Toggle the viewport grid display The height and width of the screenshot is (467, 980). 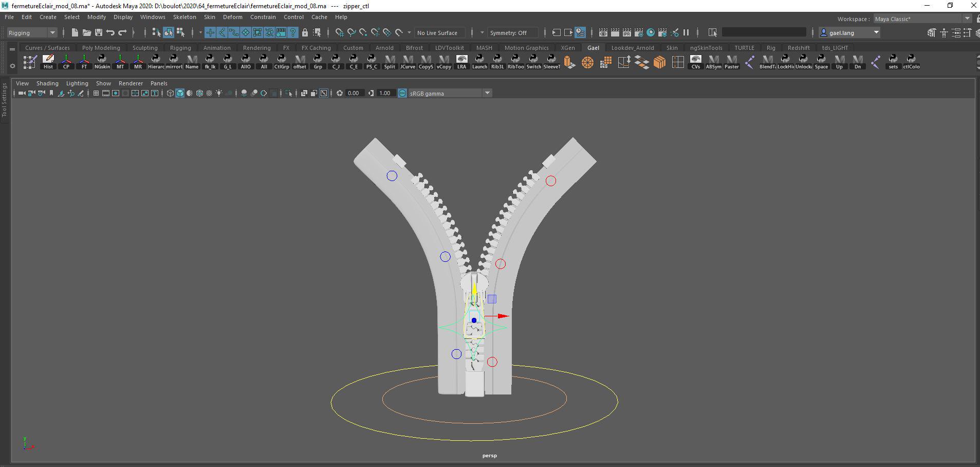96,93
